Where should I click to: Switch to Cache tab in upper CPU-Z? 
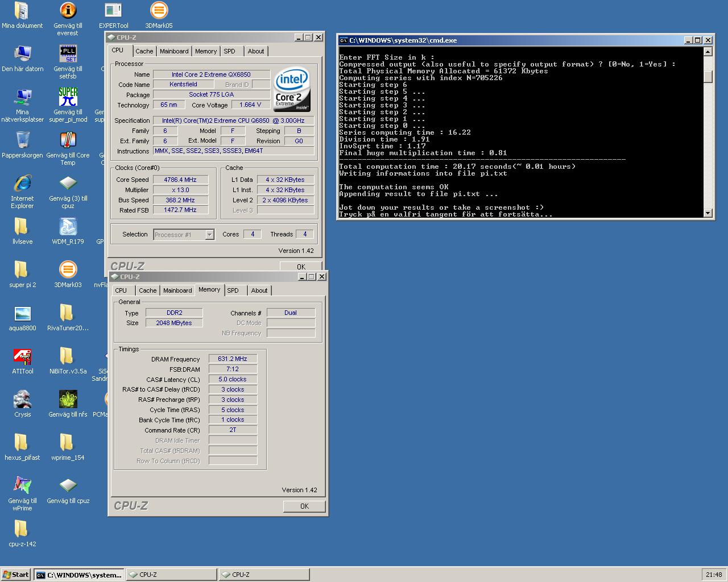click(x=144, y=51)
